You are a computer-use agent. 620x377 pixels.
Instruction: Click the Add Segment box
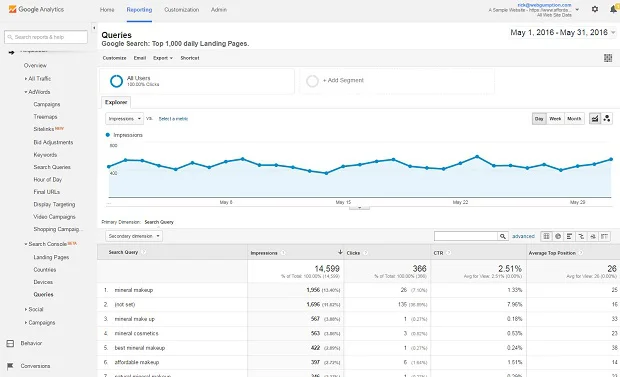[x=397, y=81]
